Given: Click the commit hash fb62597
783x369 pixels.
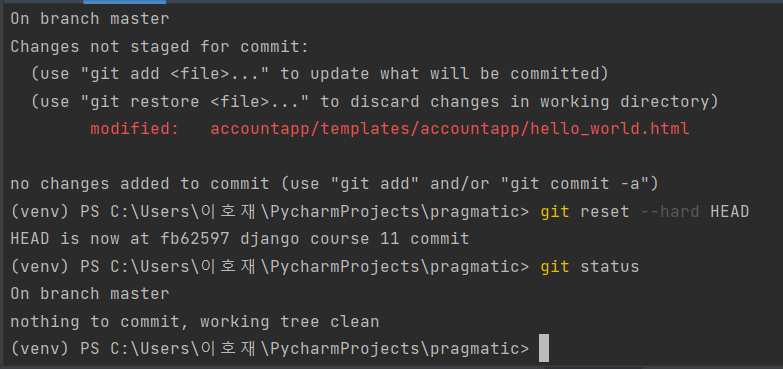Looking at the screenshot, I should 195,239.
